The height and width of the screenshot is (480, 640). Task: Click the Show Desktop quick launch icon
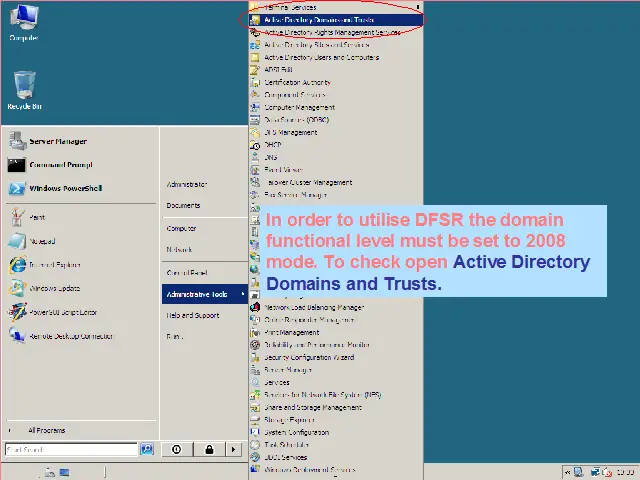click(x=64, y=472)
